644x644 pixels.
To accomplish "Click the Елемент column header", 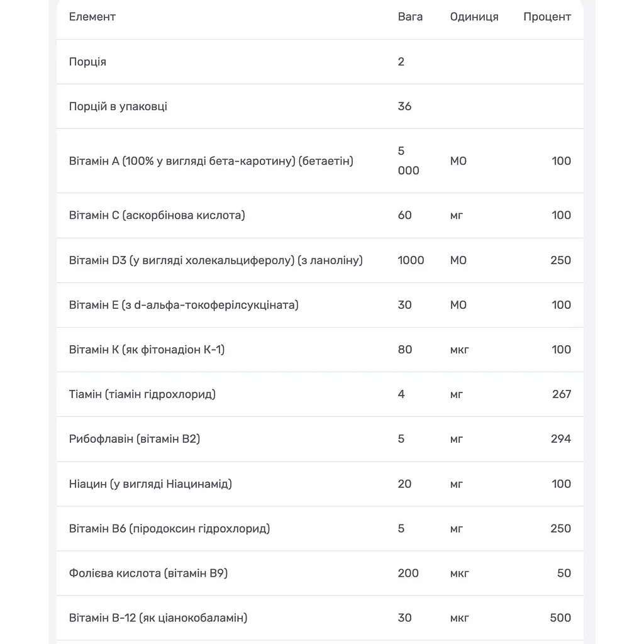I will tap(92, 17).
